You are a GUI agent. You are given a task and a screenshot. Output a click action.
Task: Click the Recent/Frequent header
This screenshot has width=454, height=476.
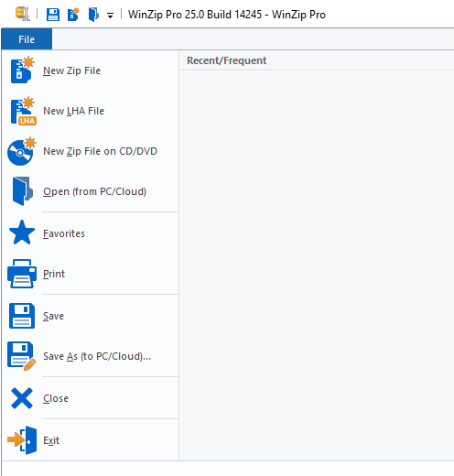point(226,60)
